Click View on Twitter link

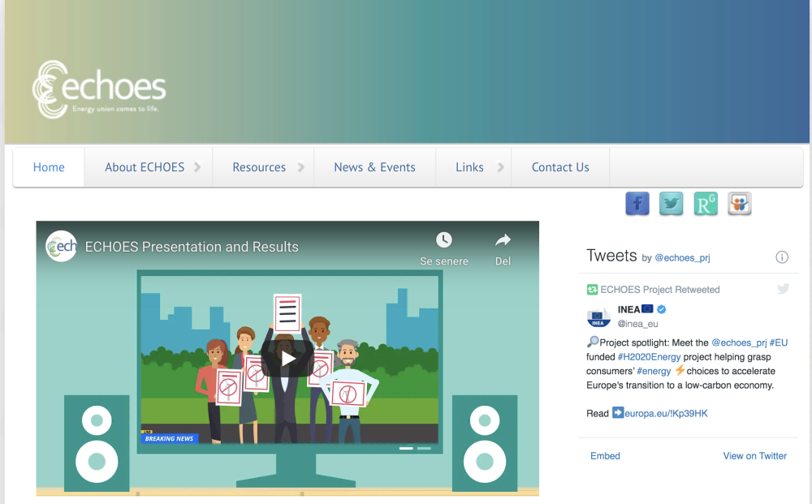pos(754,456)
